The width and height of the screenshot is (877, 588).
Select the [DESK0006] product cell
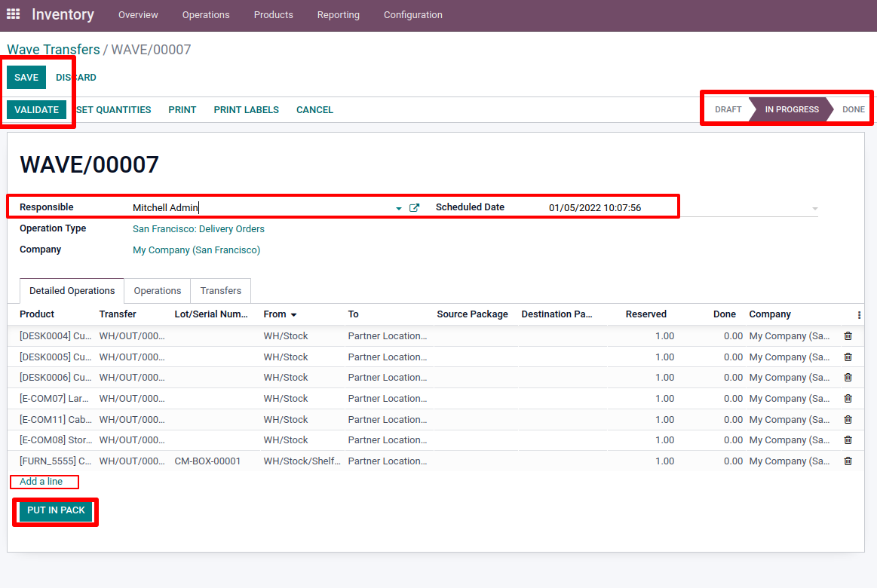[55, 378]
